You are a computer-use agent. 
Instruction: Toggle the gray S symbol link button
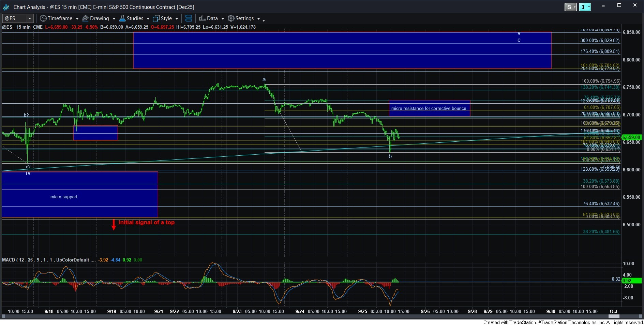(570, 7)
